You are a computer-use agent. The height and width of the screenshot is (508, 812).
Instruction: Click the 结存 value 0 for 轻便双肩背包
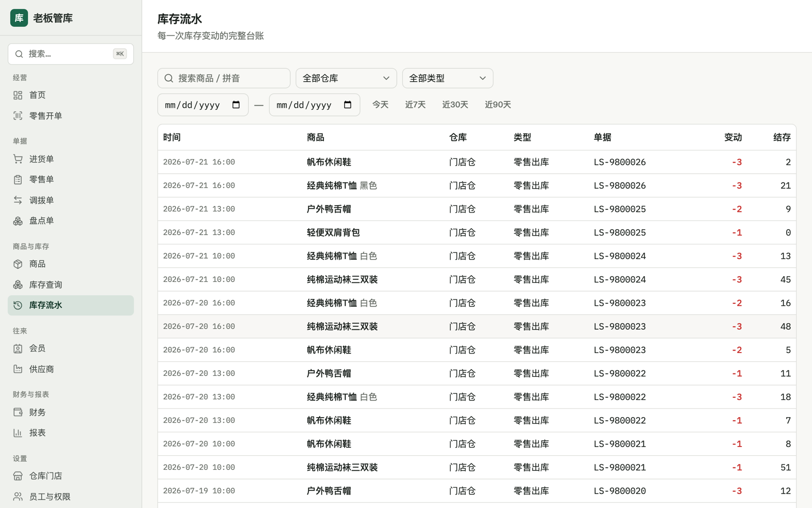coord(788,233)
